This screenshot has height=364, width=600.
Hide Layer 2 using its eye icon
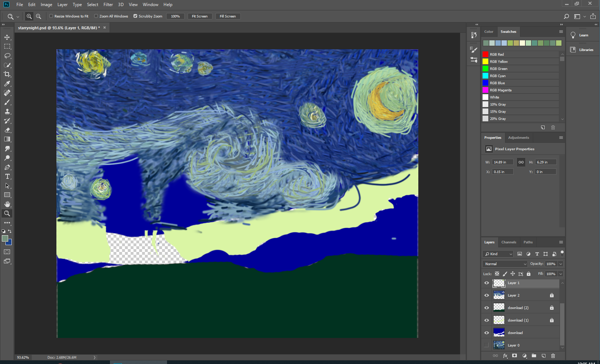[486, 295]
